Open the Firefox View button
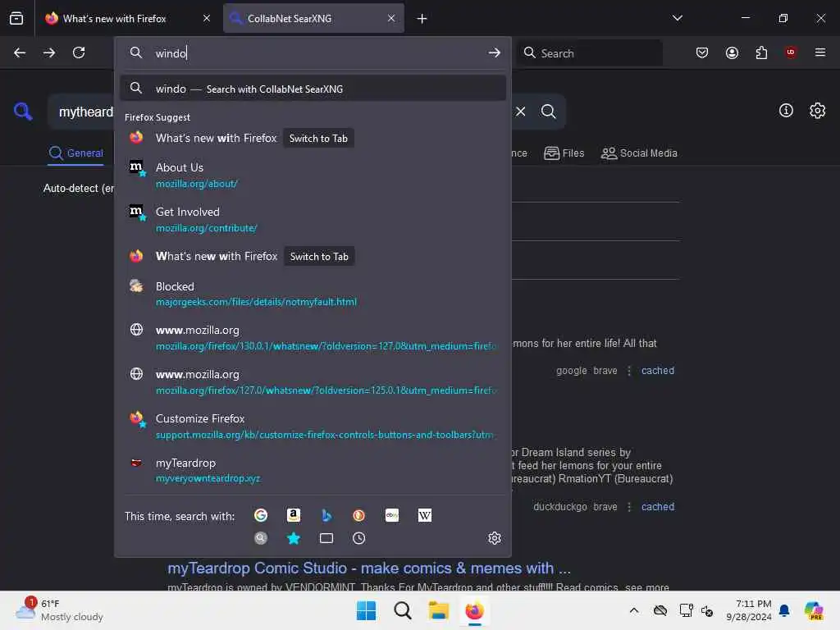The image size is (840, 630). [16, 18]
